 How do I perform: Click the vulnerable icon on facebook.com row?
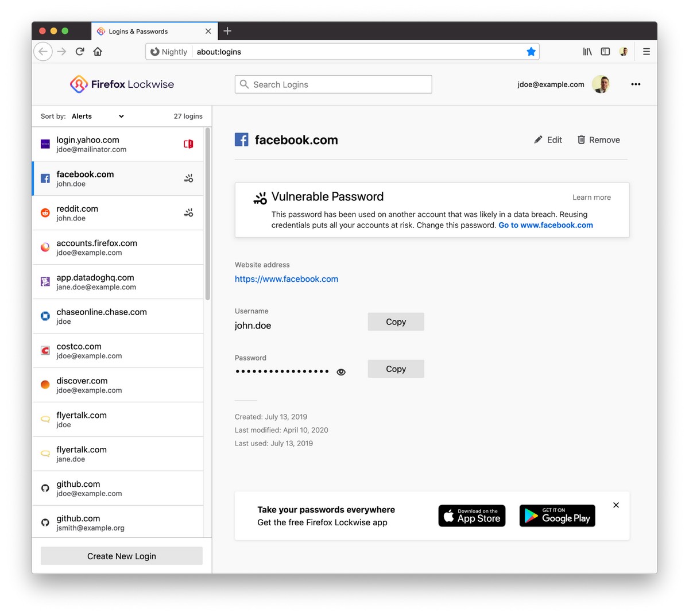pyautogui.click(x=188, y=179)
